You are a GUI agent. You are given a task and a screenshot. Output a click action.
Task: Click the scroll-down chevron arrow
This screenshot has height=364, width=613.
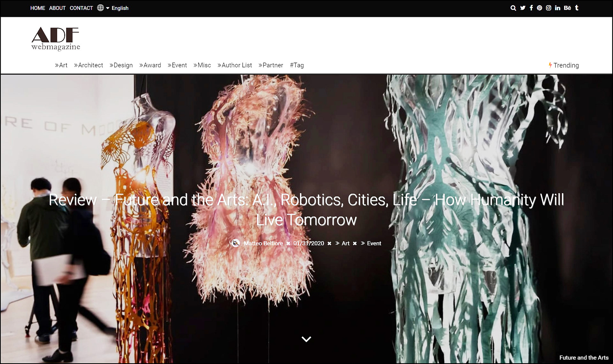tap(306, 339)
